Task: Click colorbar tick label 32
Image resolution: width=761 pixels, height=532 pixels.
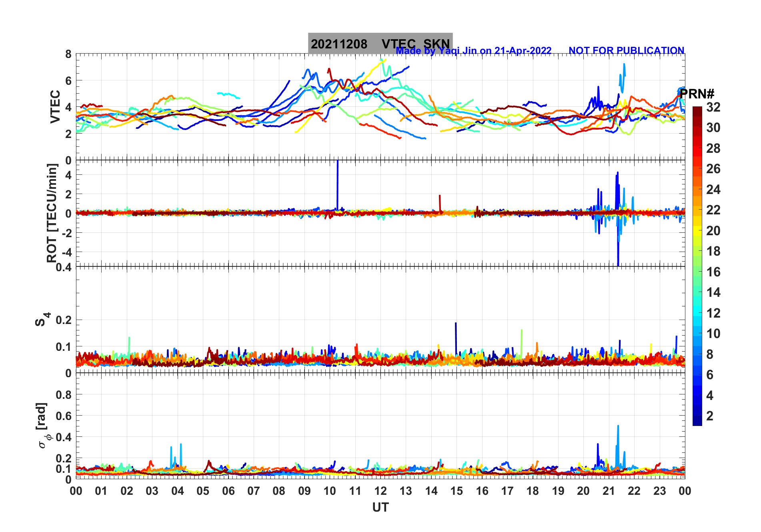Action: pyautogui.click(x=713, y=107)
